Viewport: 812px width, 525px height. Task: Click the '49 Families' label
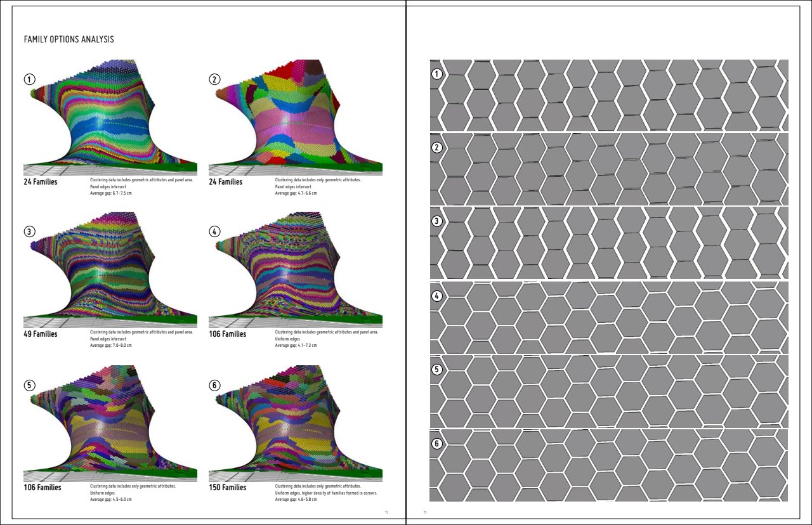[x=41, y=334]
